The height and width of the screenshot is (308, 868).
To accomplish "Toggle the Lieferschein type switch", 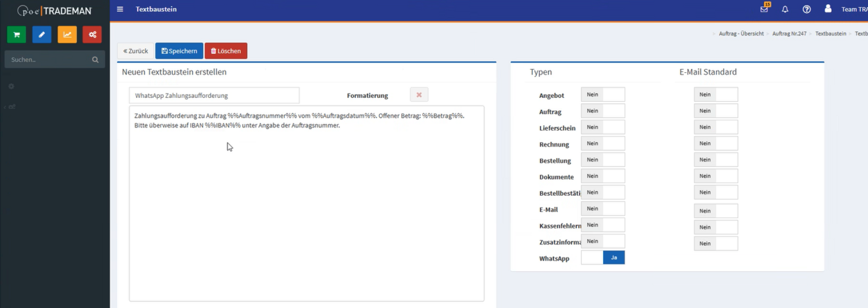I will 603,127.
